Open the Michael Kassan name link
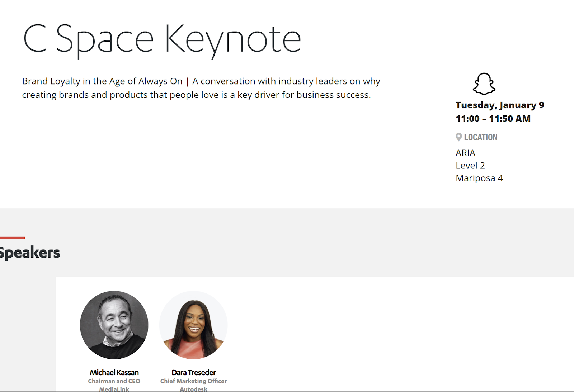Image resolution: width=574 pixels, height=392 pixels. 114,373
